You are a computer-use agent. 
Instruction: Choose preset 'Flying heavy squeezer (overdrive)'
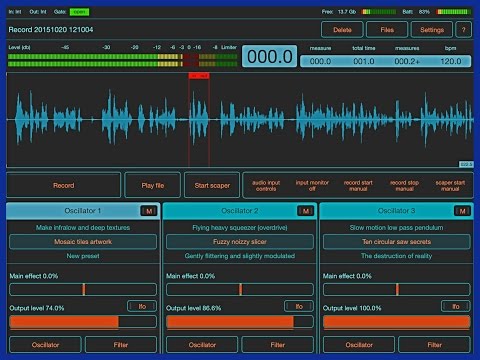click(240, 228)
